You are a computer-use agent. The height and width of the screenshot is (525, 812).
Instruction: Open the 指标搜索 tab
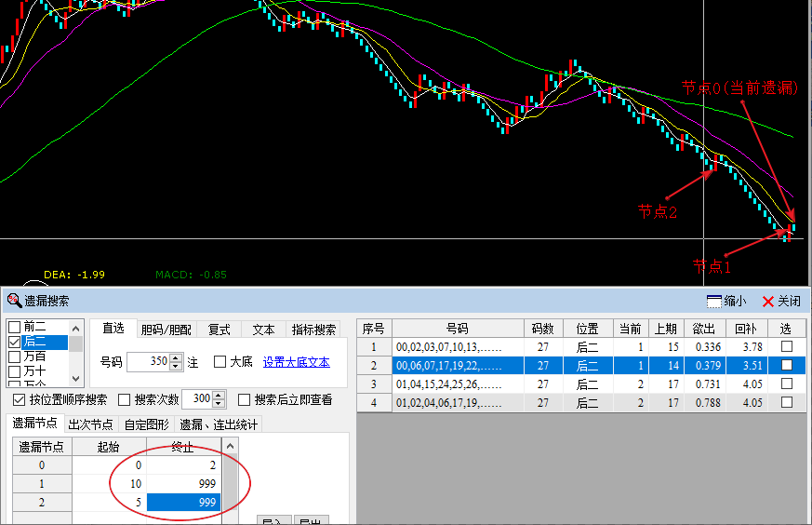coord(313,329)
